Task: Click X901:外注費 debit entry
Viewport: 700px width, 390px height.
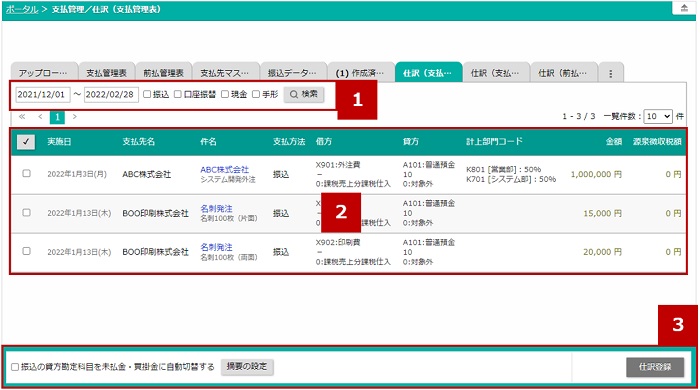Action: coord(338,165)
